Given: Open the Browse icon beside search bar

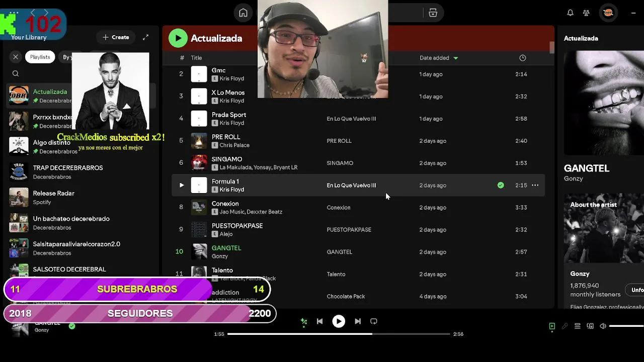Looking at the screenshot, I should 433,13.
